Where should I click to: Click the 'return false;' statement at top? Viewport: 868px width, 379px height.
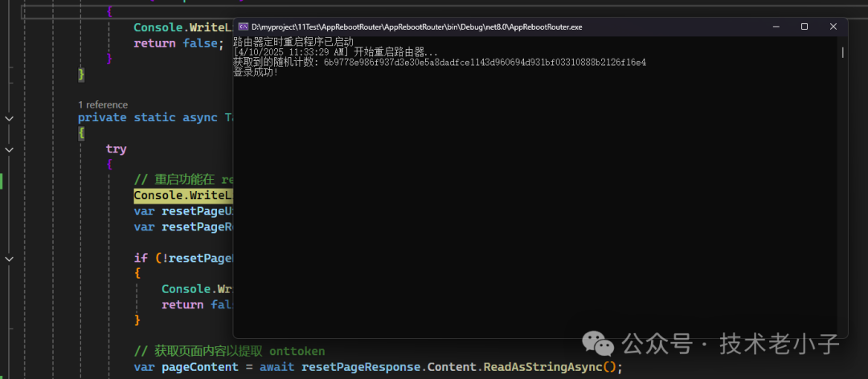pyautogui.click(x=175, y=43)
